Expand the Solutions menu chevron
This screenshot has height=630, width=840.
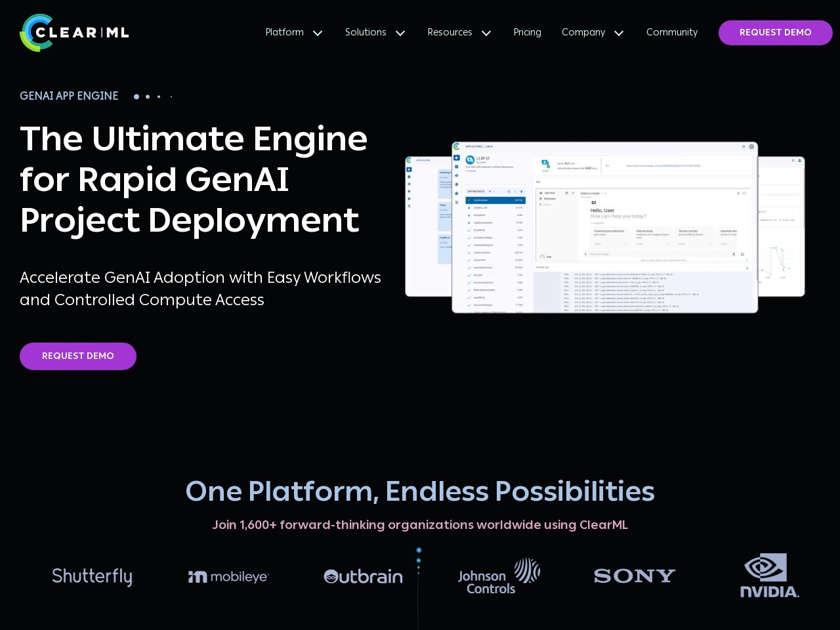coord(400,33)
